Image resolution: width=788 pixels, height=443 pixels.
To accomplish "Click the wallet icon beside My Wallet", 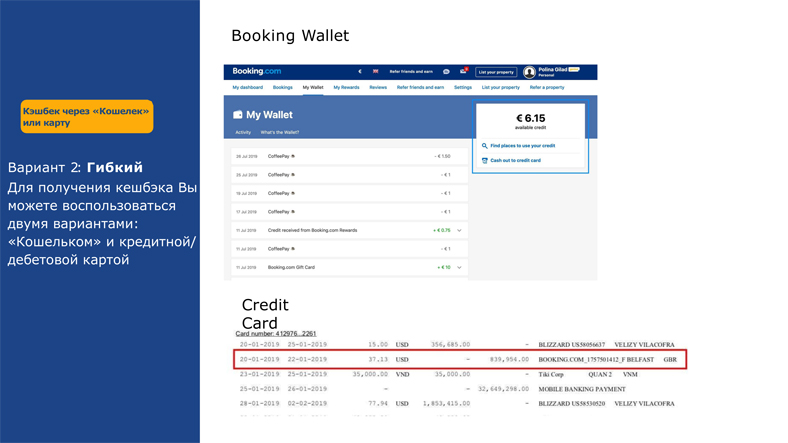I will [238, 115].
